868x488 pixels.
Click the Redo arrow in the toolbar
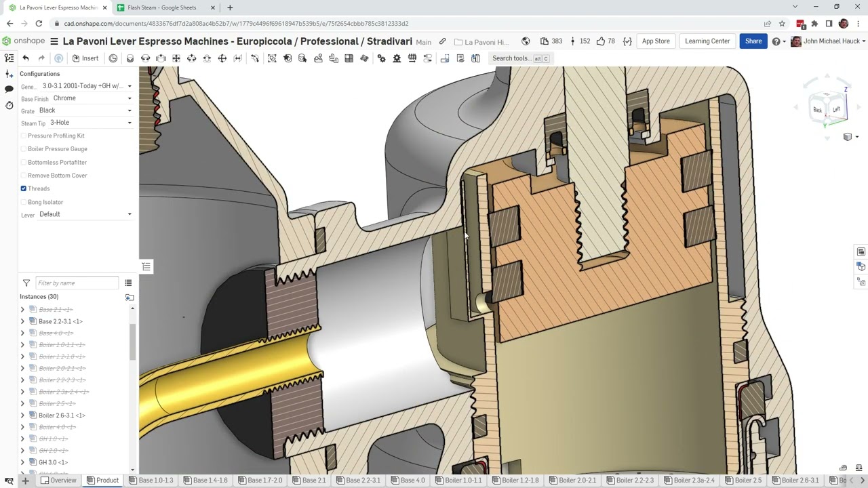41,58
